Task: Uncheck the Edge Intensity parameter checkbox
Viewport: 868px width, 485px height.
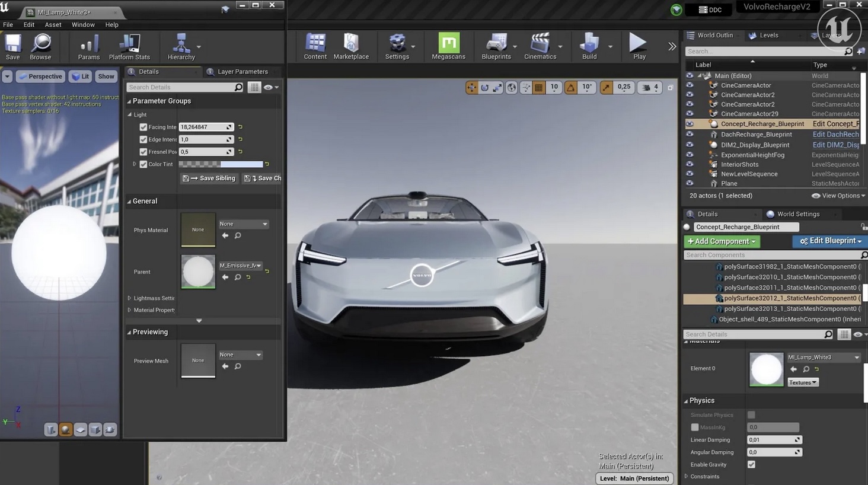Action: [143, 139]
